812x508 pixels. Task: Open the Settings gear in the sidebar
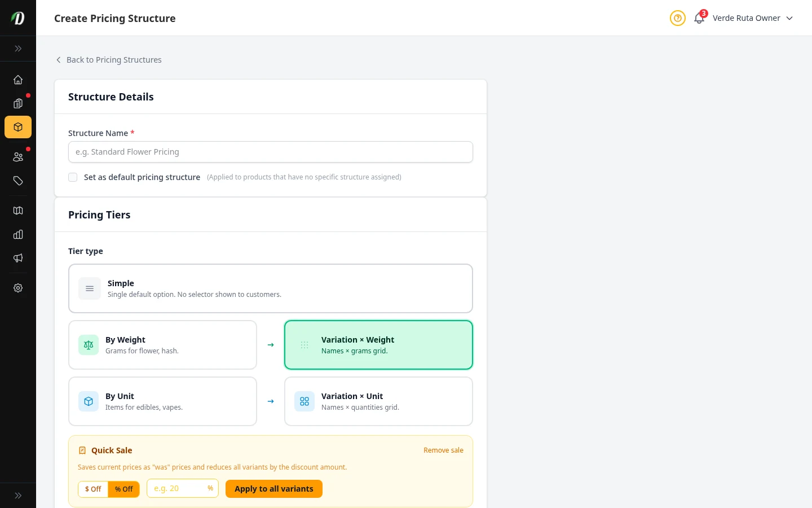click(18, 288)
